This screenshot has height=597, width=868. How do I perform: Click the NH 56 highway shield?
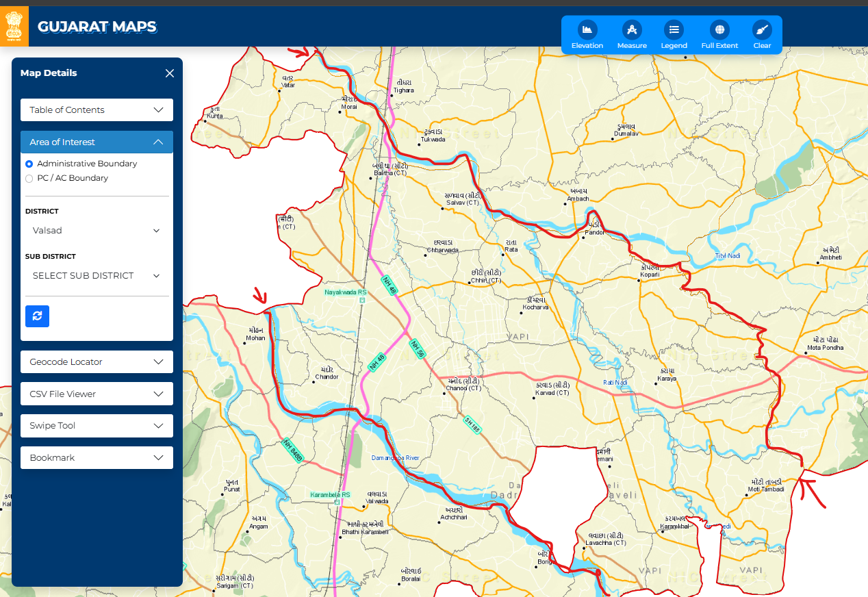tap(418, 349)
